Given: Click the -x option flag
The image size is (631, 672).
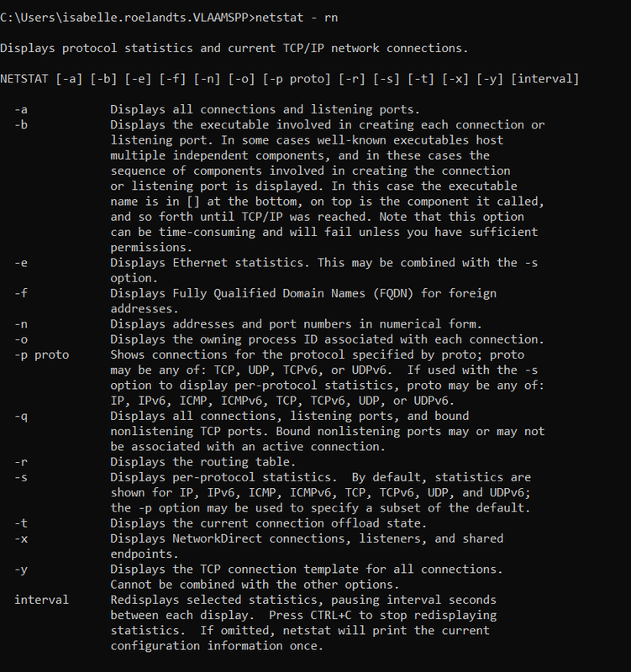Looking at the screenshot, I should coord(21,538).
